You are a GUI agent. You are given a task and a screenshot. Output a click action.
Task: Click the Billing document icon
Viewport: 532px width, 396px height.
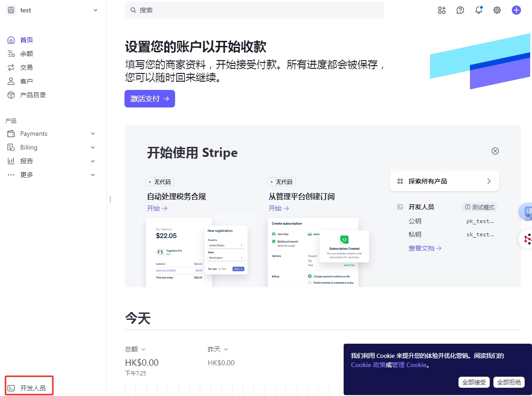tap(11, 147)
